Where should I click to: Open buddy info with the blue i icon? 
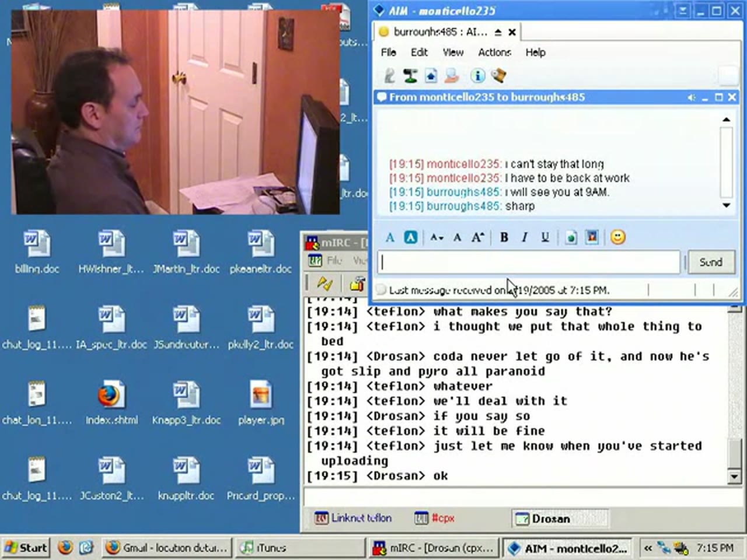477,75
